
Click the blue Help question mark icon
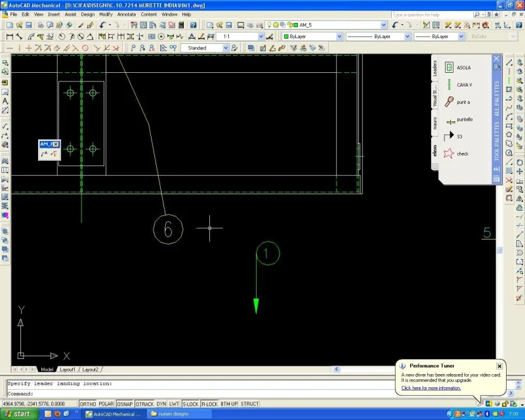(193, 25)
